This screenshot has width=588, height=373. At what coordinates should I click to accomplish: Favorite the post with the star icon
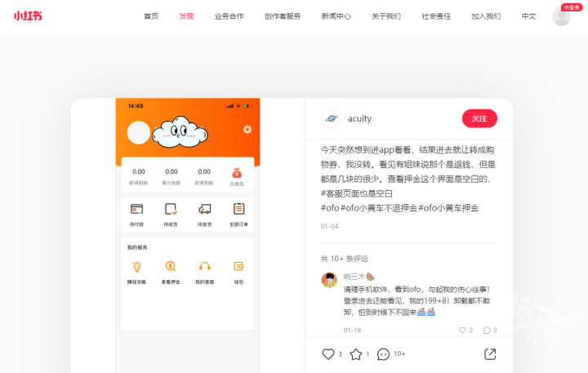point(356,354)
